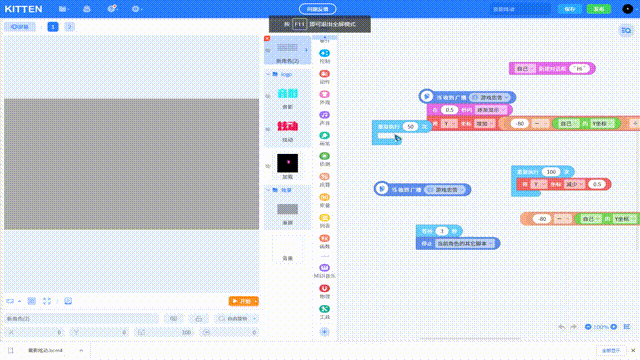This screenshot has width=640, height=360.
Task: Open the Looks (外观) block category
Action: [324, 98]
